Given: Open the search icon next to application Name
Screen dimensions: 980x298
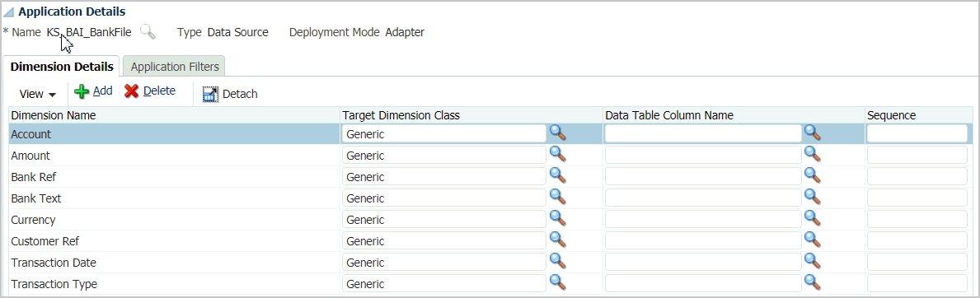Looking at the screenshot, I should [x=148, y=32].
